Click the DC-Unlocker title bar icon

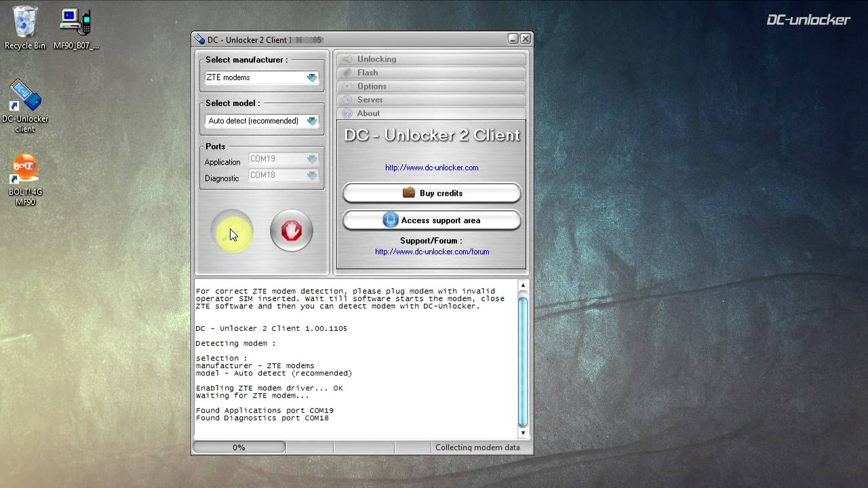pos(199,39)
